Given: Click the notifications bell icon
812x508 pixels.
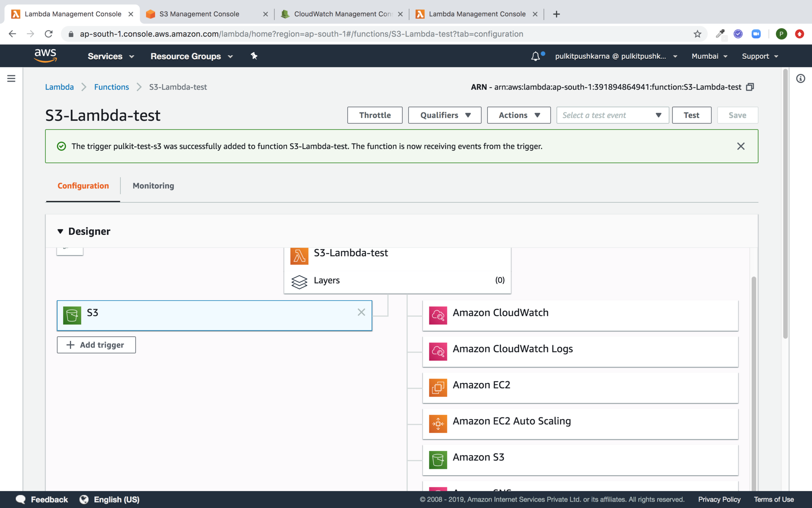Looking at the screenshot, I should [535, 56].
